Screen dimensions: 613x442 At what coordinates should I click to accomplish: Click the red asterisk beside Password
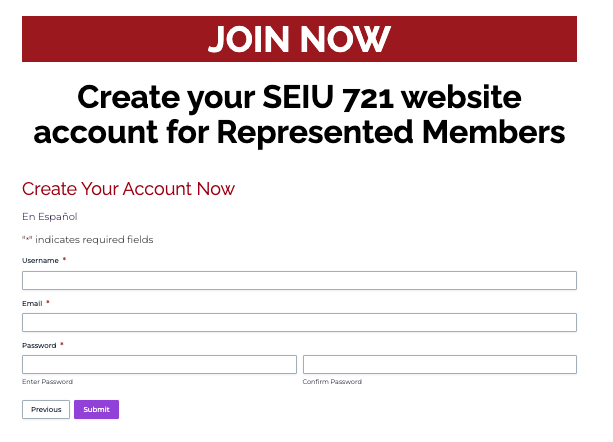click(x=62, y=344)
